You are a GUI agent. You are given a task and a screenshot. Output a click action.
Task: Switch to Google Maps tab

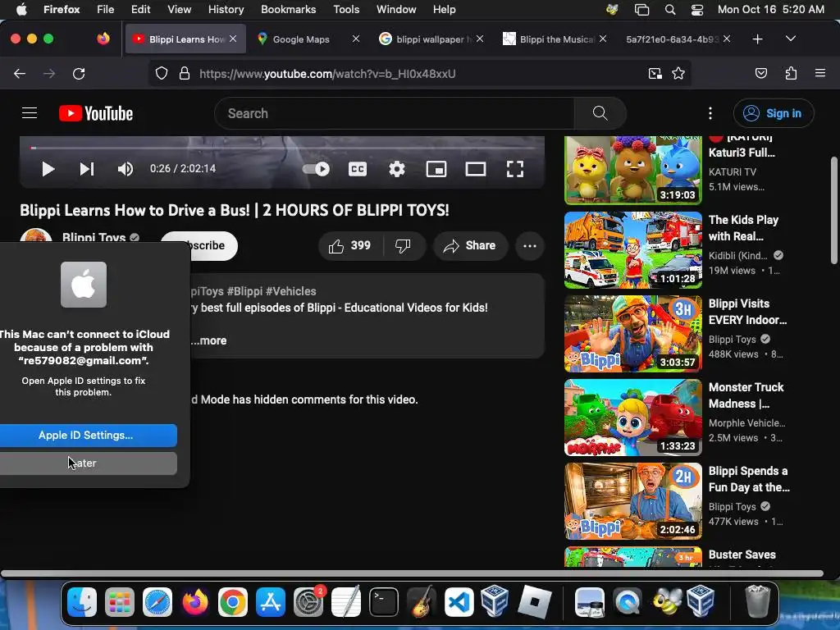(x=301, y=39)
